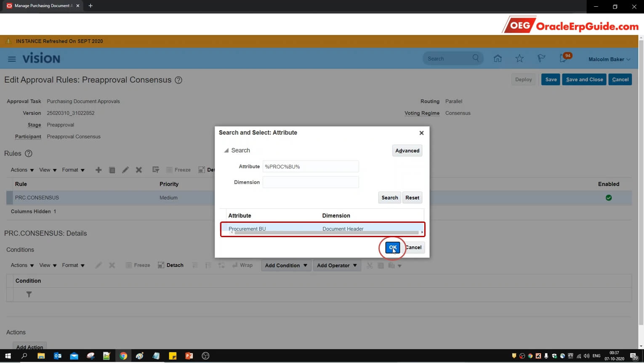Open the Malcolm Baker user menu
Image resolution: width=644 pixels, height=363 pixels.
(609, 59)
